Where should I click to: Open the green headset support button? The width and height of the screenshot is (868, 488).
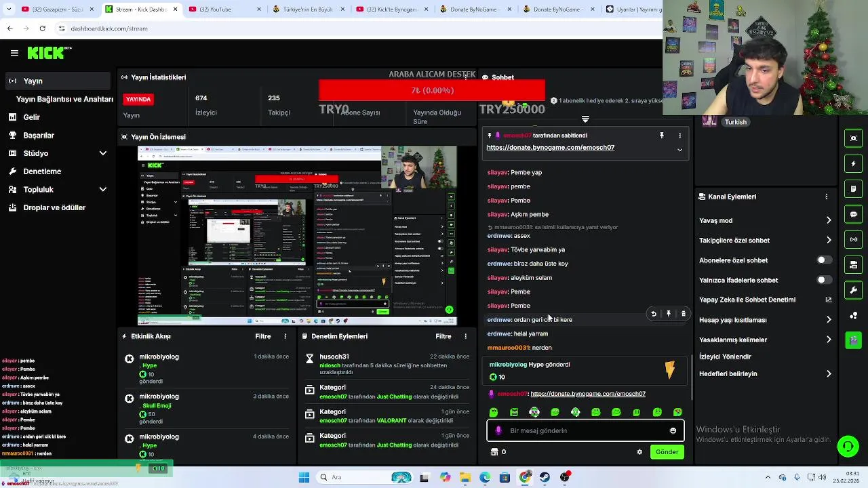(848, 446)
